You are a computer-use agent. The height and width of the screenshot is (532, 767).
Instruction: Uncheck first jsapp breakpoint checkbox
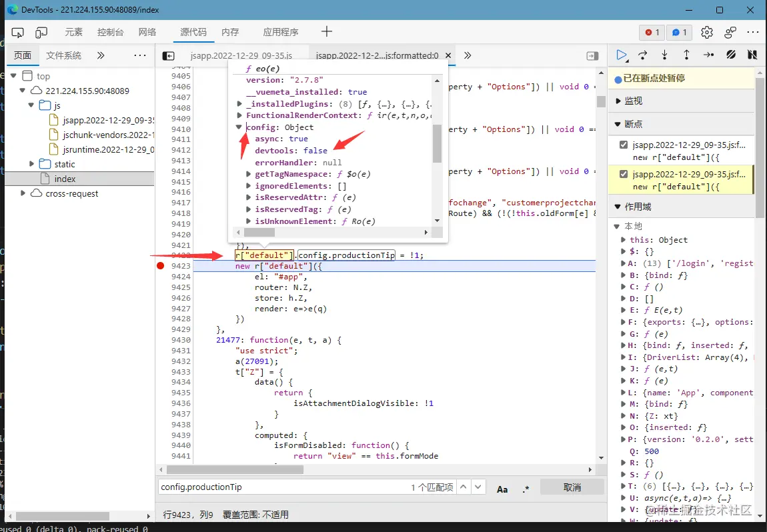624,145
